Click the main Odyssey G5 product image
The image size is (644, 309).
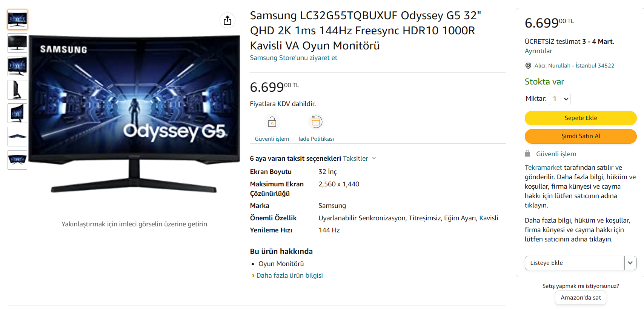[x=134, y=113]
